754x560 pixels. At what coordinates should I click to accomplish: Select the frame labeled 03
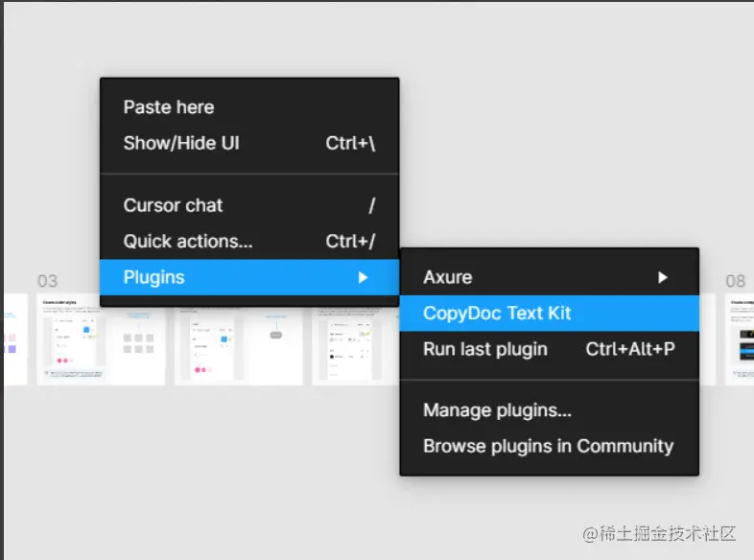click(48, 281)
